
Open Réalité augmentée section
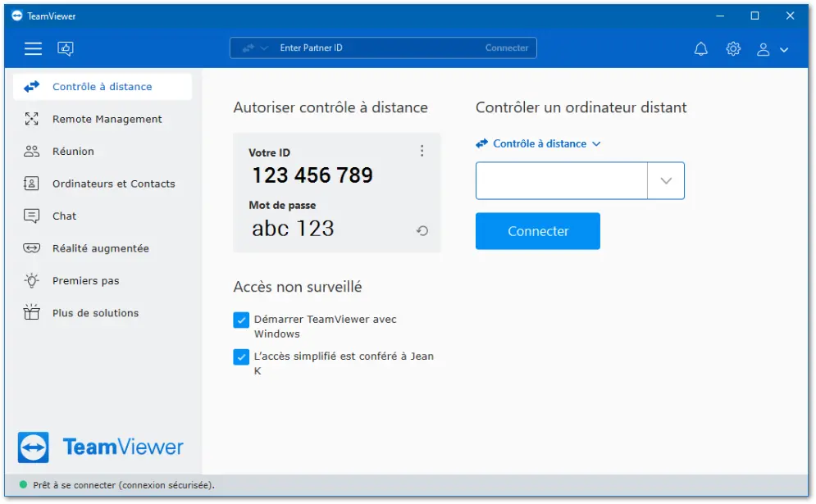pyautogui.click(x=103, y=248)
